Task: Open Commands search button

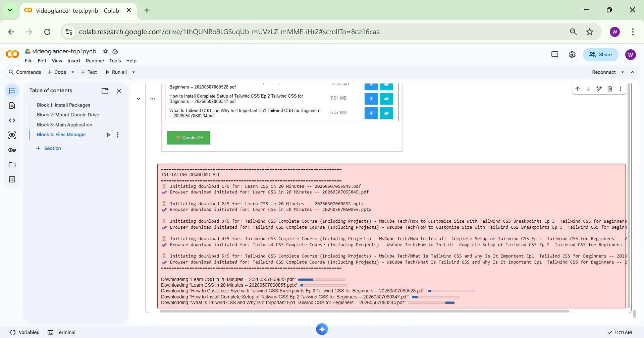Action: (x=25, y=72)
